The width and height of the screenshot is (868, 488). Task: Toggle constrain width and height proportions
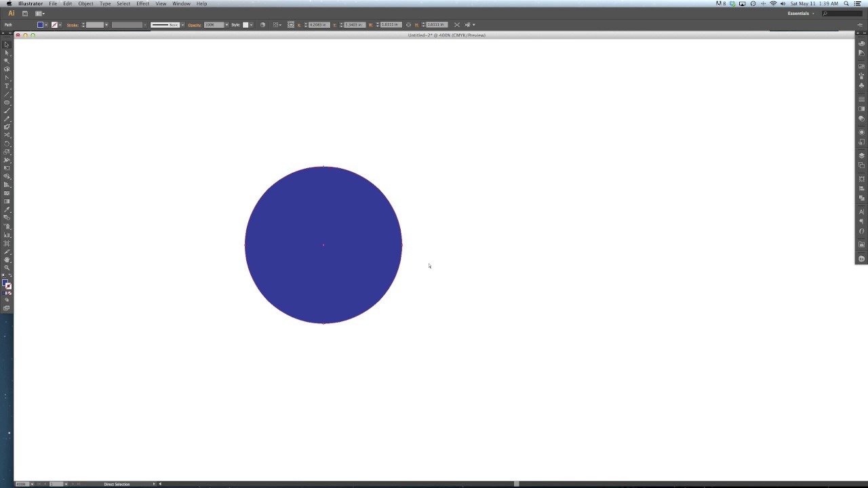pos(408,25)
